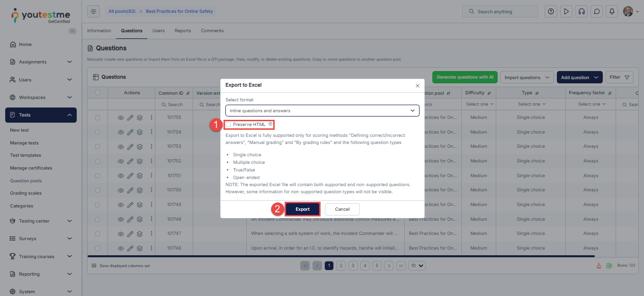Click the pencil edit icon for question 101755
This screenshot has width=644, height=296.
coord(130,117)
